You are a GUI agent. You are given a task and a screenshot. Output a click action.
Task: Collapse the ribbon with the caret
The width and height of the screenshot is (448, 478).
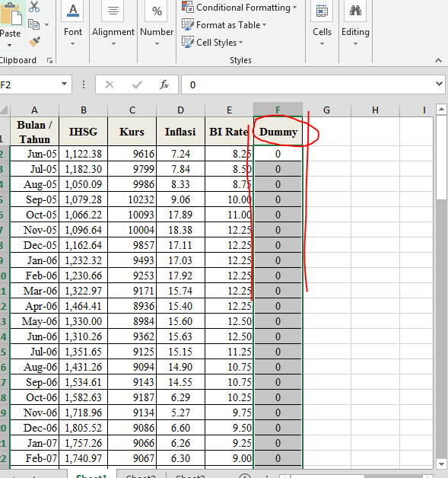[x=438, y=60]
